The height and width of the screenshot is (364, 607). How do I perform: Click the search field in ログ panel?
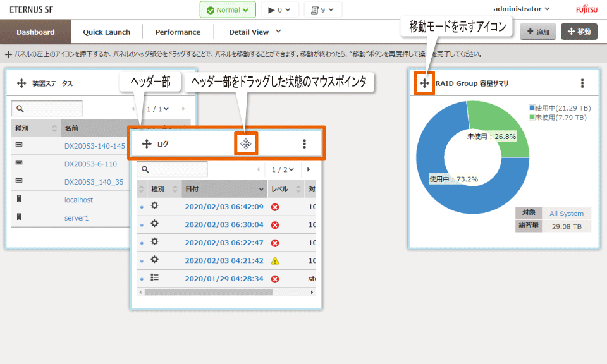tap(172, 169)
